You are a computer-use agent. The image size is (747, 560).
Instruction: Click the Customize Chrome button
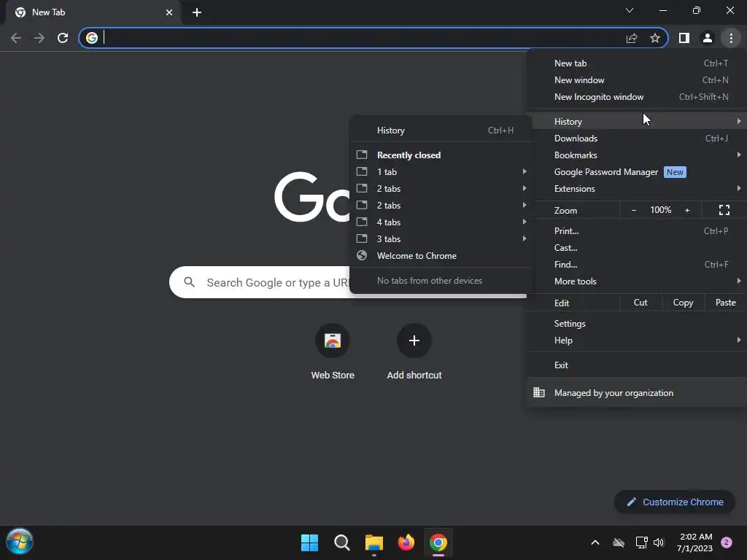pyautogui.click(x=675, y=502)
